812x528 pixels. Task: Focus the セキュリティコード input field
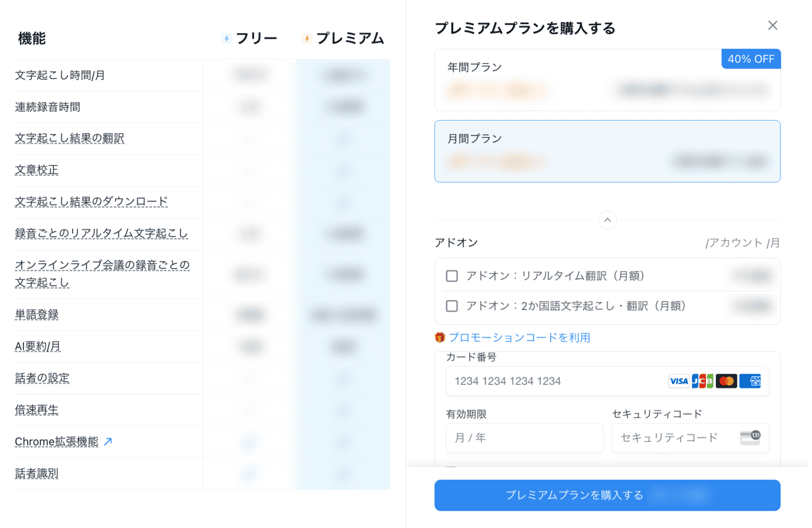690,438
